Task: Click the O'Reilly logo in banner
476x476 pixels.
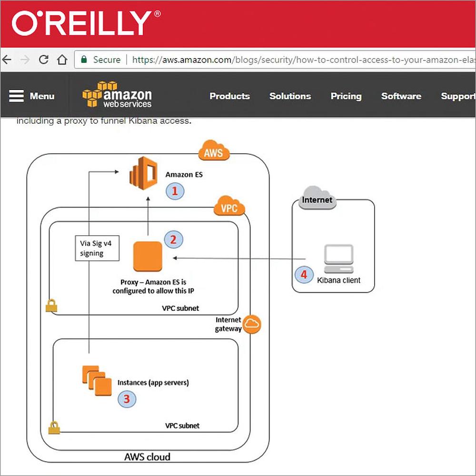Action: 86,23
